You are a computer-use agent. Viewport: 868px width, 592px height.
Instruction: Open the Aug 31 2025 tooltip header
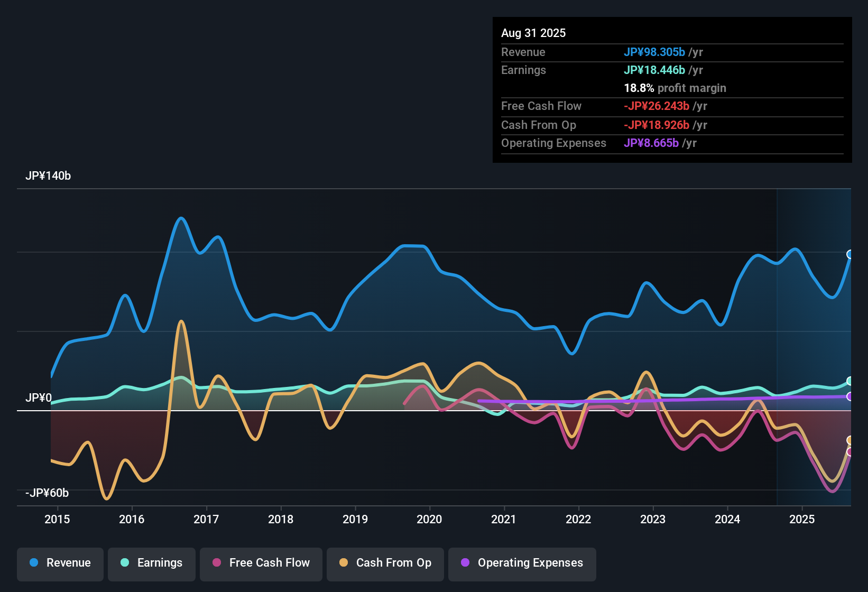click(533, 33)
